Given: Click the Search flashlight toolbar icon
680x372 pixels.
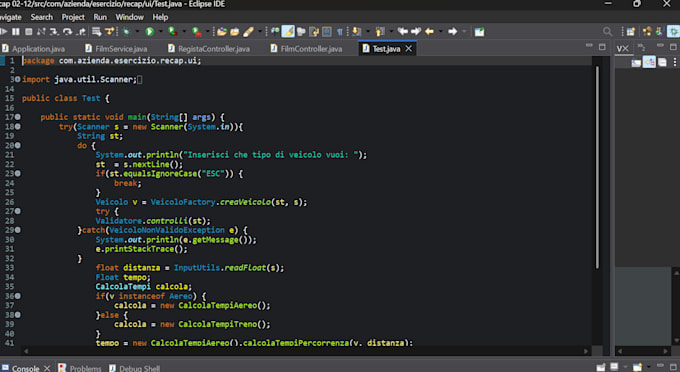Looking at the screenshot, I should [248, 32].
